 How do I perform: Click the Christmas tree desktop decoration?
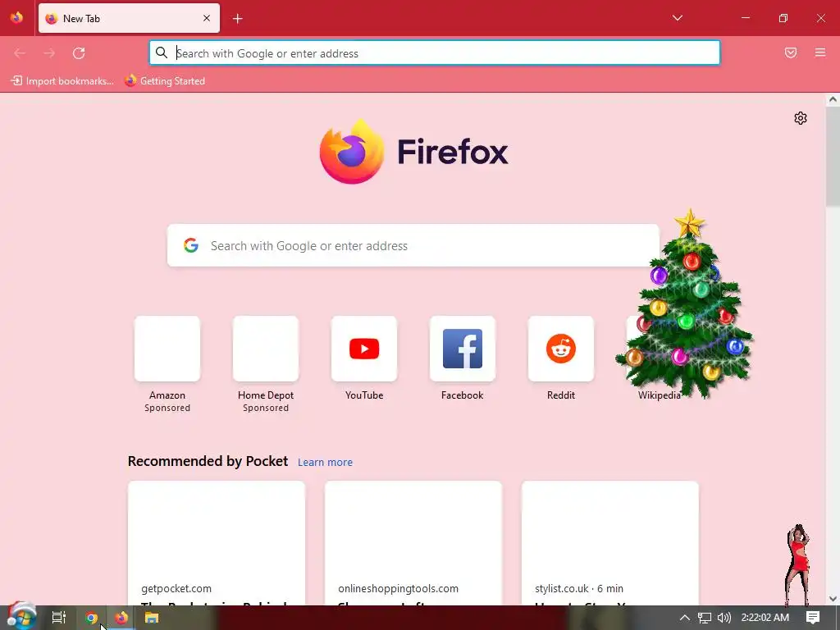coord(685,304)
